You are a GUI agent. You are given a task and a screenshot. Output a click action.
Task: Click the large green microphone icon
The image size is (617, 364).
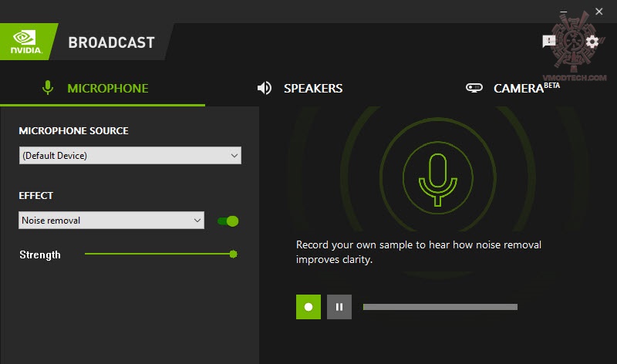[x=437, y=179]
